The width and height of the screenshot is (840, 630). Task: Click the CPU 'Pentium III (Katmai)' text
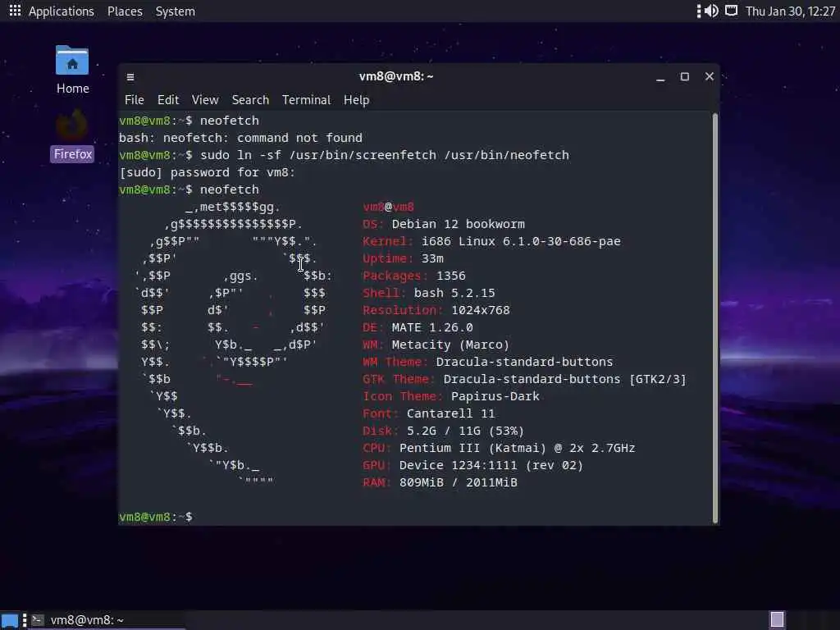[472, 448]
